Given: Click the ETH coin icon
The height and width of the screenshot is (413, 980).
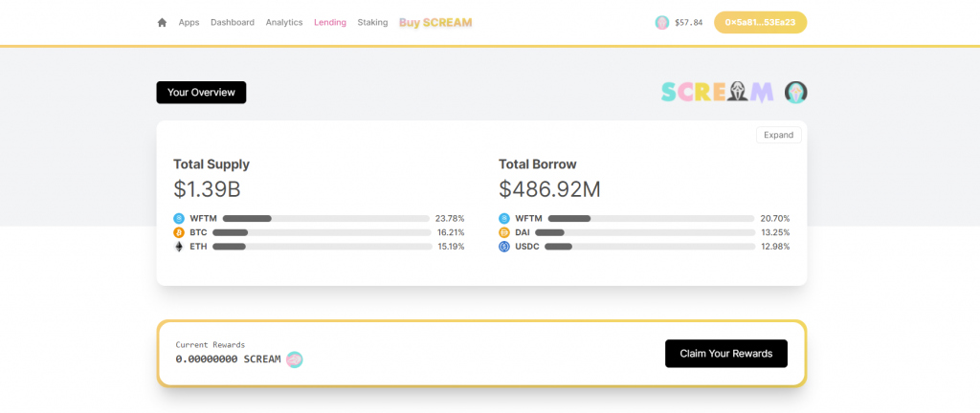Looking at the screenshot, I should click(179, 247).
